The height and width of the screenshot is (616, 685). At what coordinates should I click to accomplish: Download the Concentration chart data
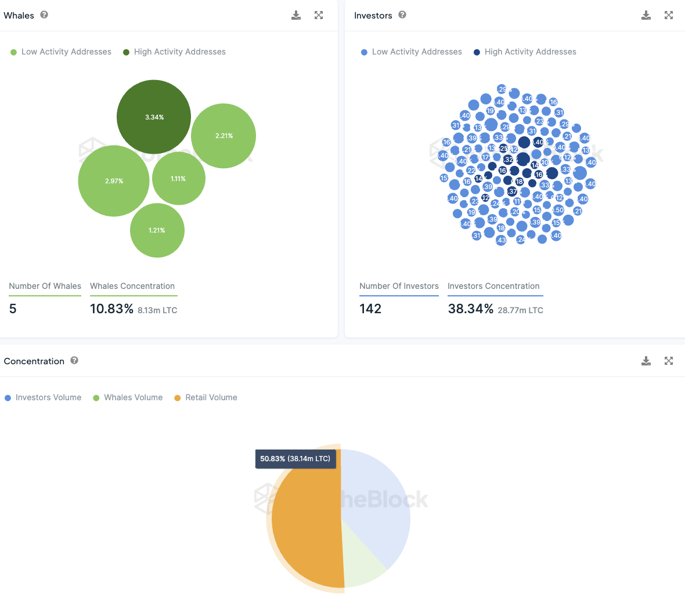point(646,361)
